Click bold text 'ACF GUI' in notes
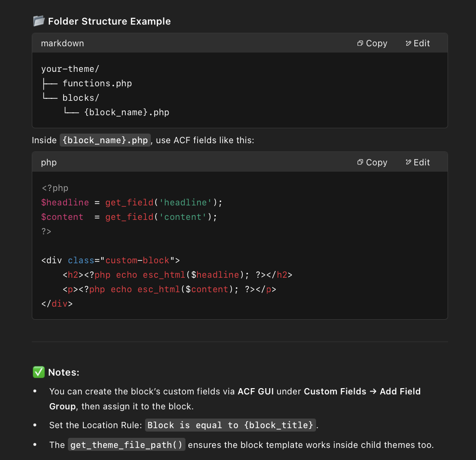The height and width of the screenshot is (460, 476). pos(256,392)
